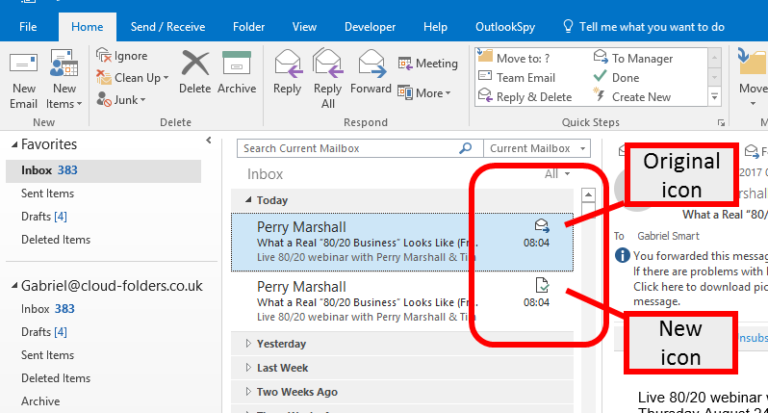
Task: Select Sent Items under Favorites
Action: click(48, 193)
